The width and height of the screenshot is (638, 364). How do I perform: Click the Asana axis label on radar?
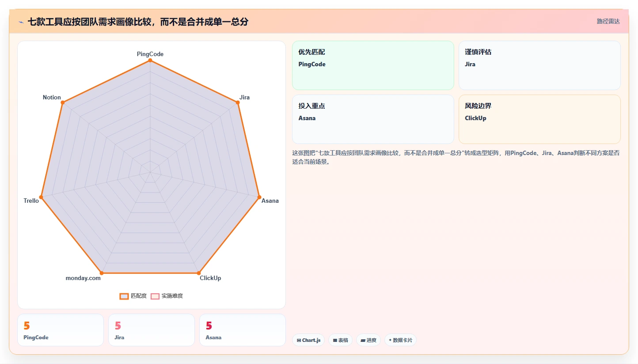pos(270,201)
